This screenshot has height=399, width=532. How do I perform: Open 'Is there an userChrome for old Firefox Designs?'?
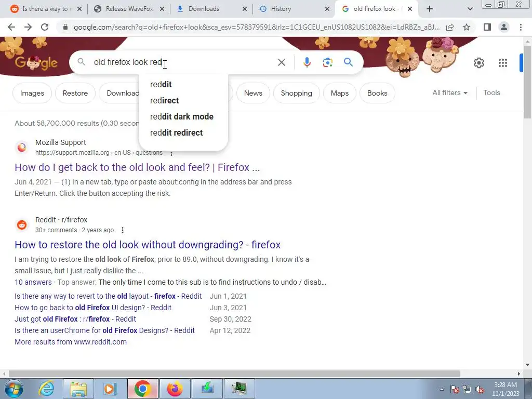click(x=104, y=330)
